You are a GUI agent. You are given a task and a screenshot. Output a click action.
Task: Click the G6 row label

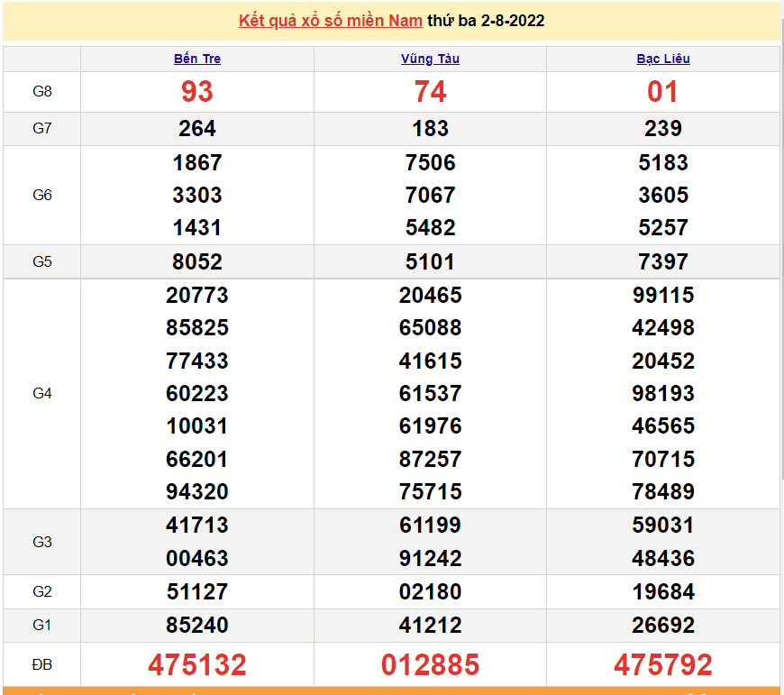(x=42, y=195)
